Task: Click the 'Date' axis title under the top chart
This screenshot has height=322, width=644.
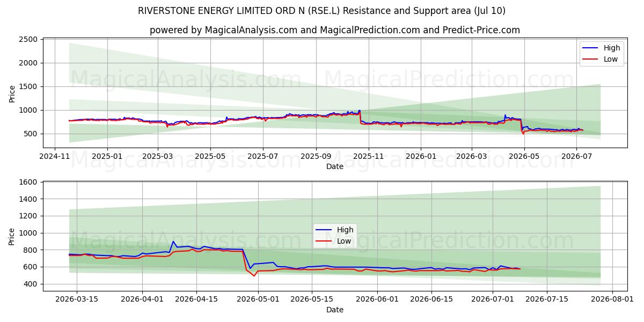Action: click(x=335, y=166)
